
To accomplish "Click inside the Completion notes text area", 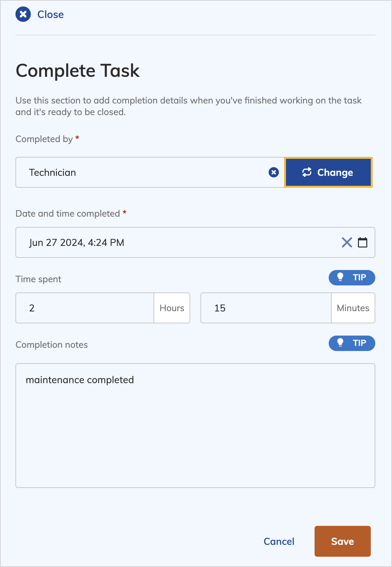I will [195, 426].
